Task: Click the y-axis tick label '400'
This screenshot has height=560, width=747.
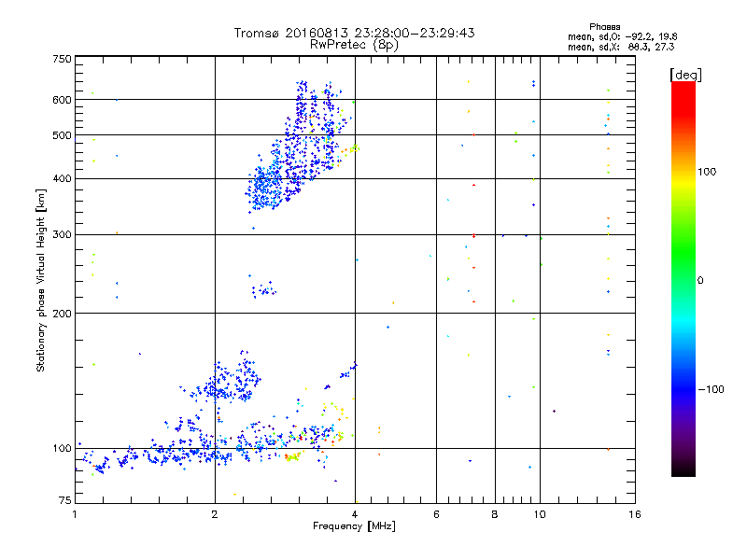Action: (x=62, y=179)
